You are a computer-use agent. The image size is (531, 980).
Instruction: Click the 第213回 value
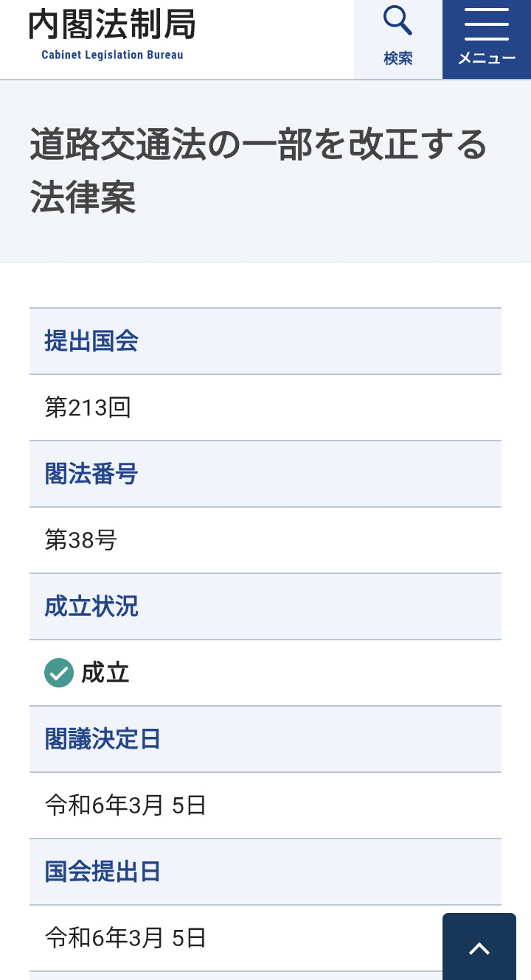(88, 407)
